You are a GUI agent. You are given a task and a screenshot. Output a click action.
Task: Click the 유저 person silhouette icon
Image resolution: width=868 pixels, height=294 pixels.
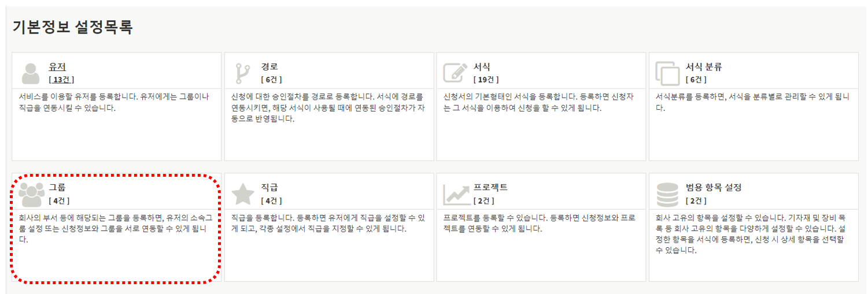[x=30, y=73]
